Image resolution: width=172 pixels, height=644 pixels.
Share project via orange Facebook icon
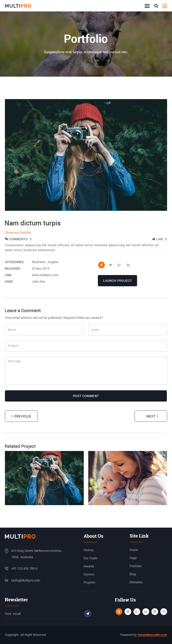101,265
